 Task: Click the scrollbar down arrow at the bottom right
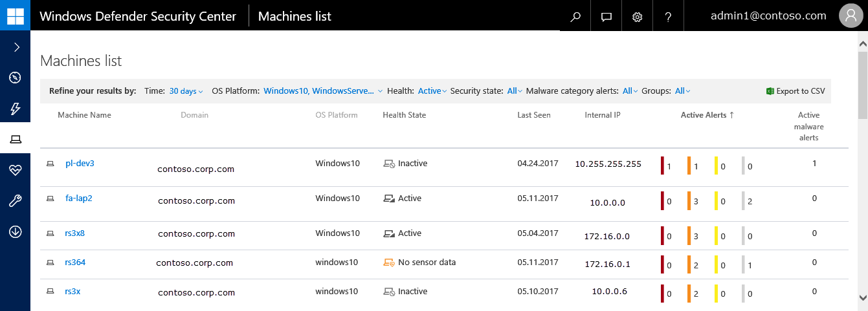862,297
